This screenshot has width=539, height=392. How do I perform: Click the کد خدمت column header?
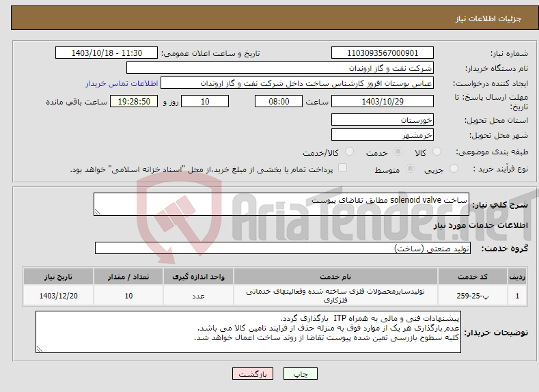click(x=473, y=277)
